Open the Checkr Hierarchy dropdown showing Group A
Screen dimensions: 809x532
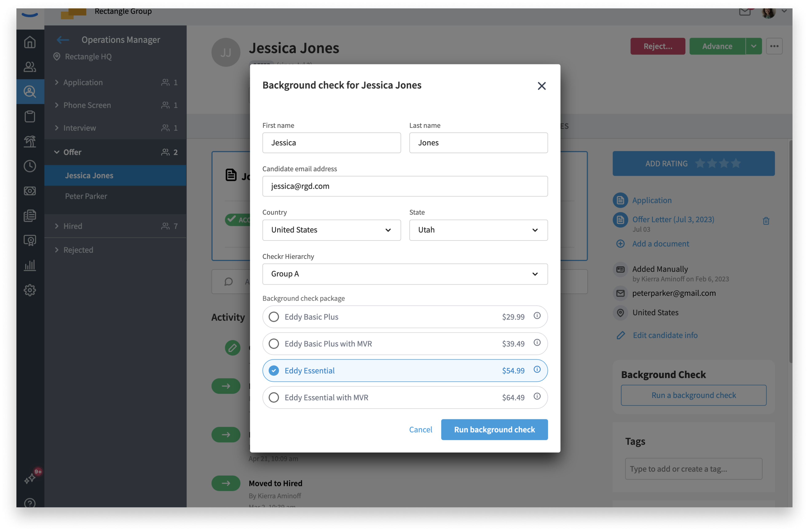[x=405, y=274]
